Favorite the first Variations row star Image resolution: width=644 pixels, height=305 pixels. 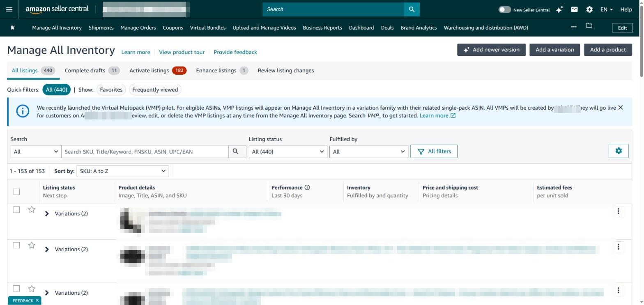(x=32, y=210)
